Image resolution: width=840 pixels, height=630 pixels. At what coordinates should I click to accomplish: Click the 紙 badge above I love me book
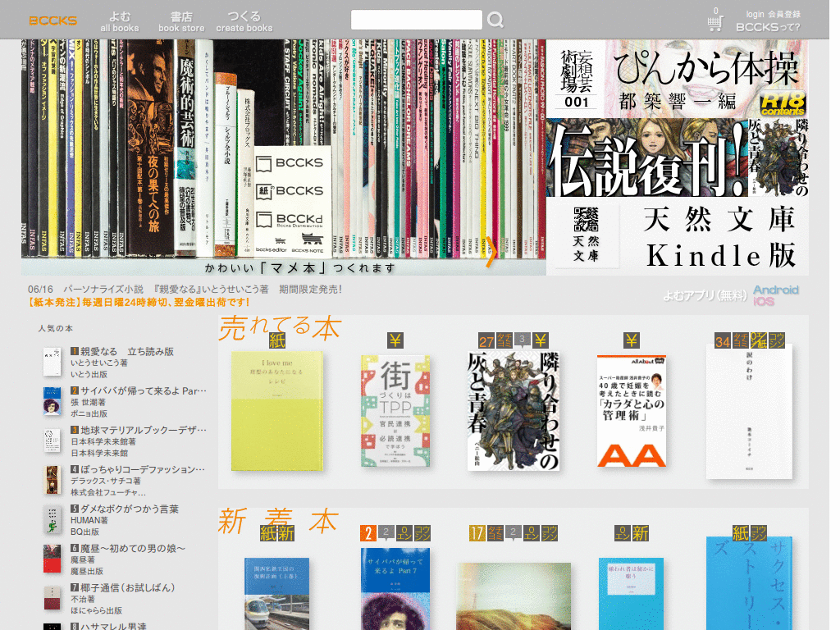click(277, 340)
